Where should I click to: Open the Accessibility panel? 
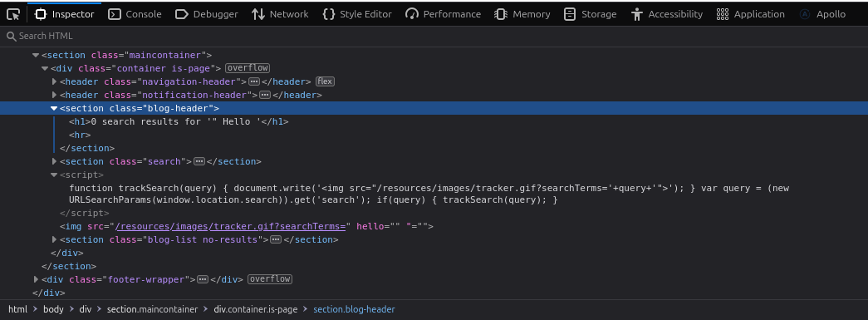click(666, 14)
